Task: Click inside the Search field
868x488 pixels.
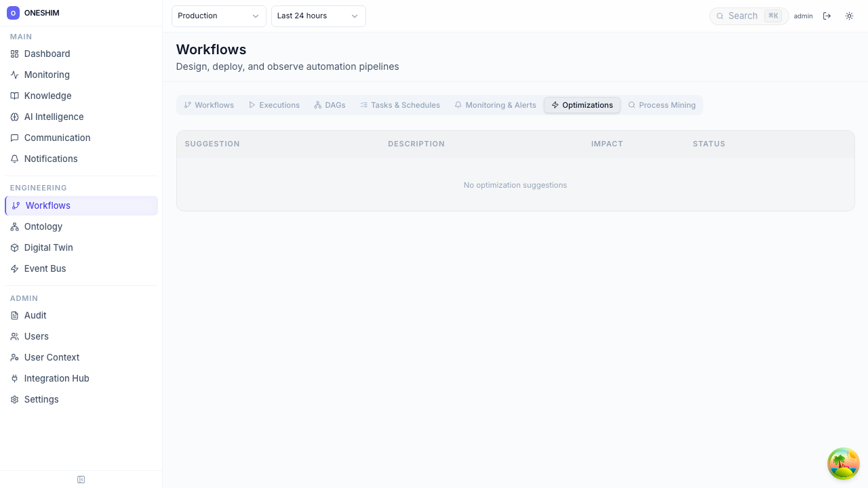Action: (746, 16)
